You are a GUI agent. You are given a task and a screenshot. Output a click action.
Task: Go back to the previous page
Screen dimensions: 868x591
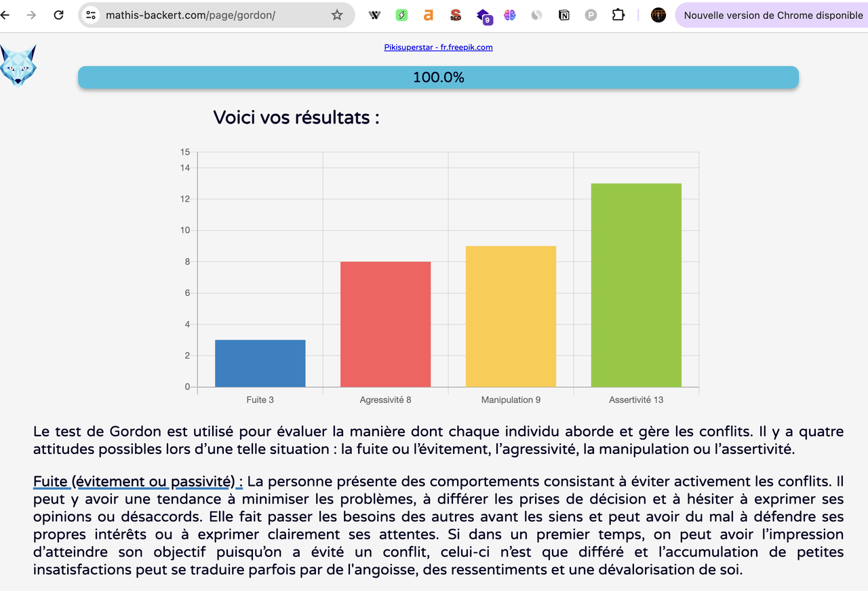[5, 14]
